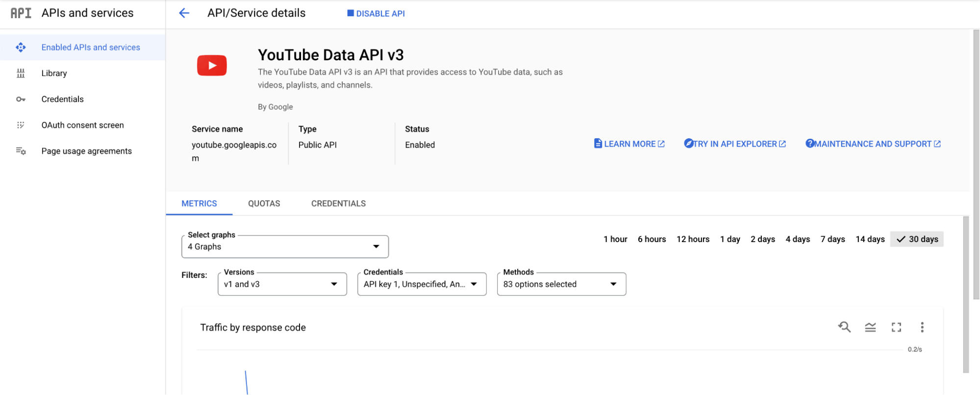Select the 6 hours time range

tap(652, 239)
